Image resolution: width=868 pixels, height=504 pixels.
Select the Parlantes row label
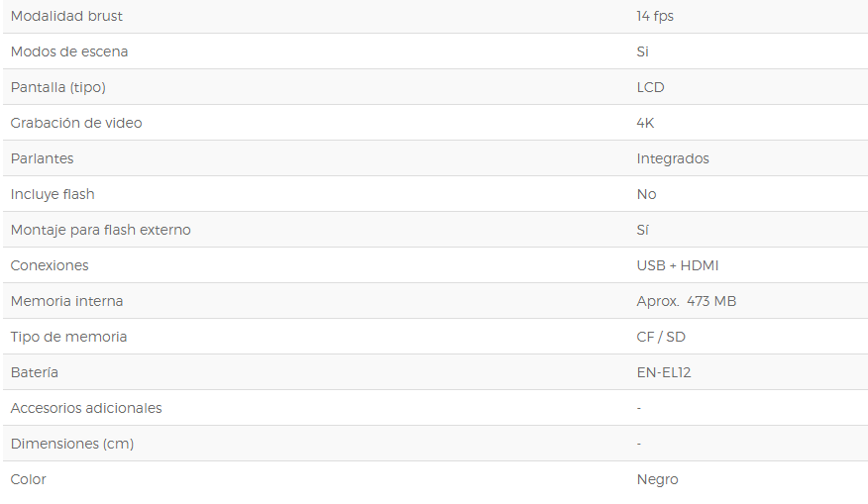coord(42,158)
